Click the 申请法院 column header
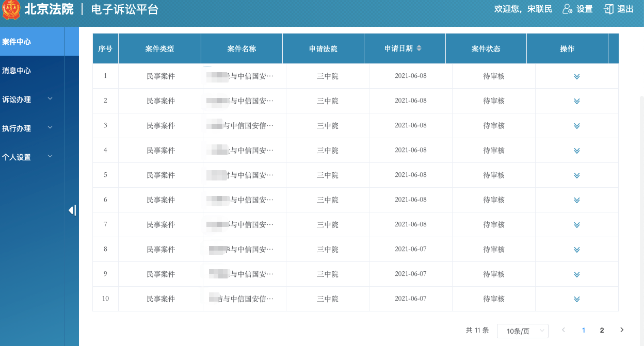Screen dimensions: 644x346 [323, 48]
